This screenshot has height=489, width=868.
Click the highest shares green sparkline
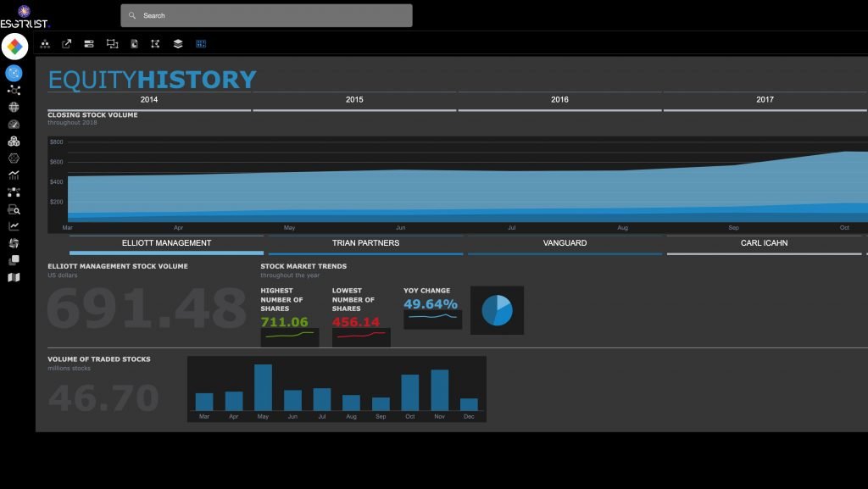[290, 337]
